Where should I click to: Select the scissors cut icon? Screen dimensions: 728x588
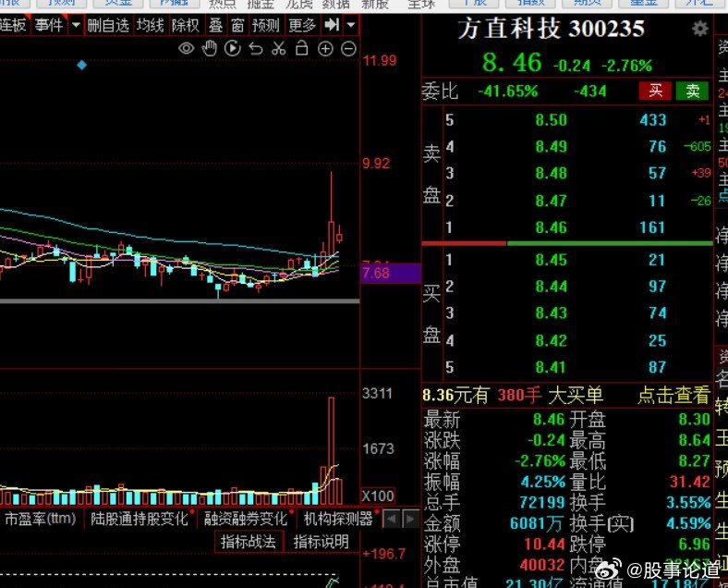(279, 48)
